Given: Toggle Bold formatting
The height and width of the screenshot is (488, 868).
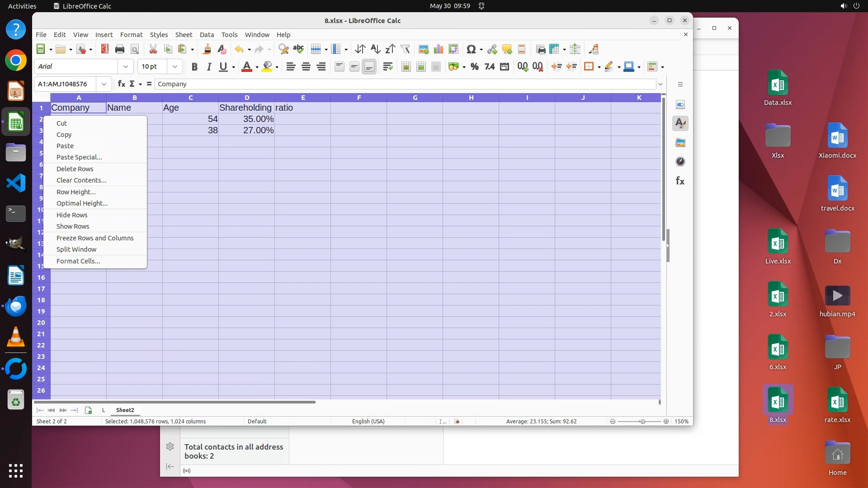Looking at the screenshot, I should [194, 67].
